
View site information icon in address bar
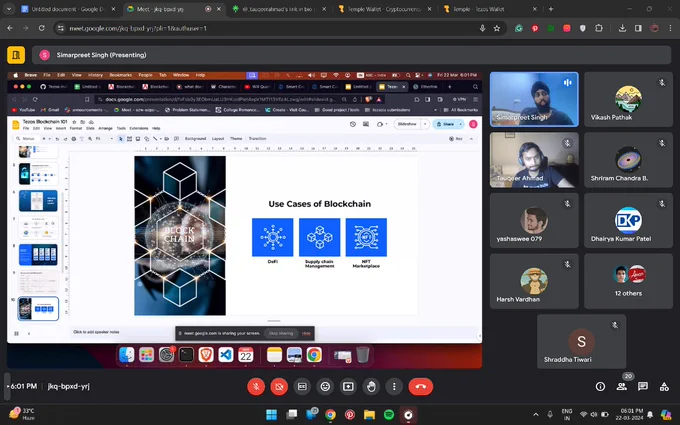click(61, 28)
